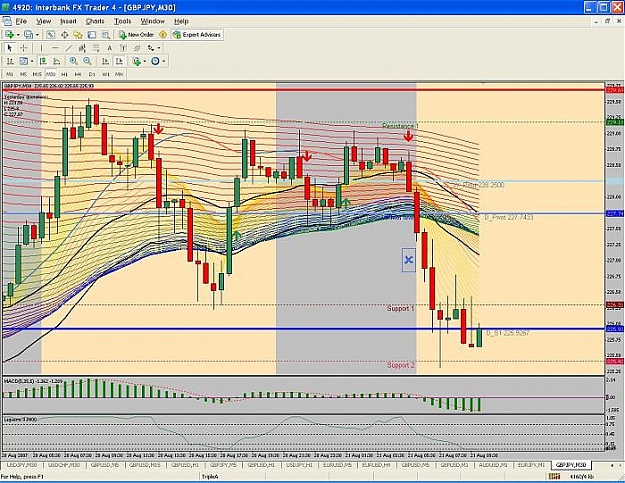This screenshot has width=625, height=483.
Task: Expand the Indicators dropdown arrow
Action: coord(145,61)
